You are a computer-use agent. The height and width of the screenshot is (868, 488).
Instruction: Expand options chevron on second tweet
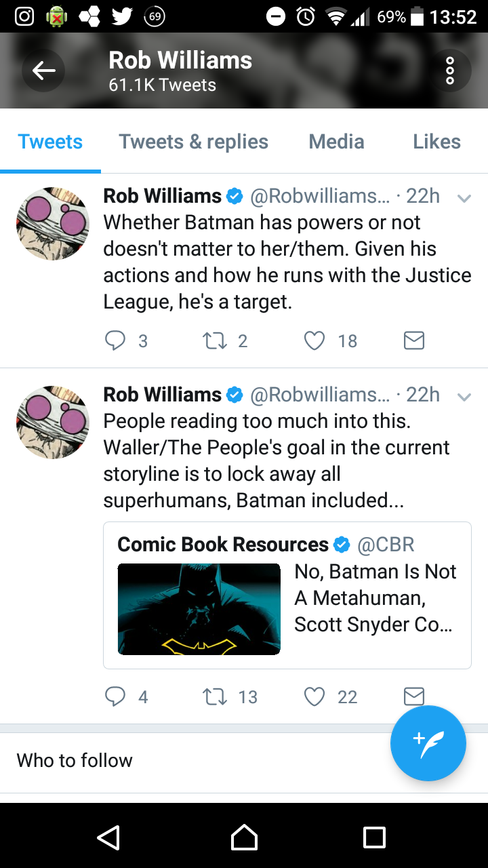coord(464,397)
